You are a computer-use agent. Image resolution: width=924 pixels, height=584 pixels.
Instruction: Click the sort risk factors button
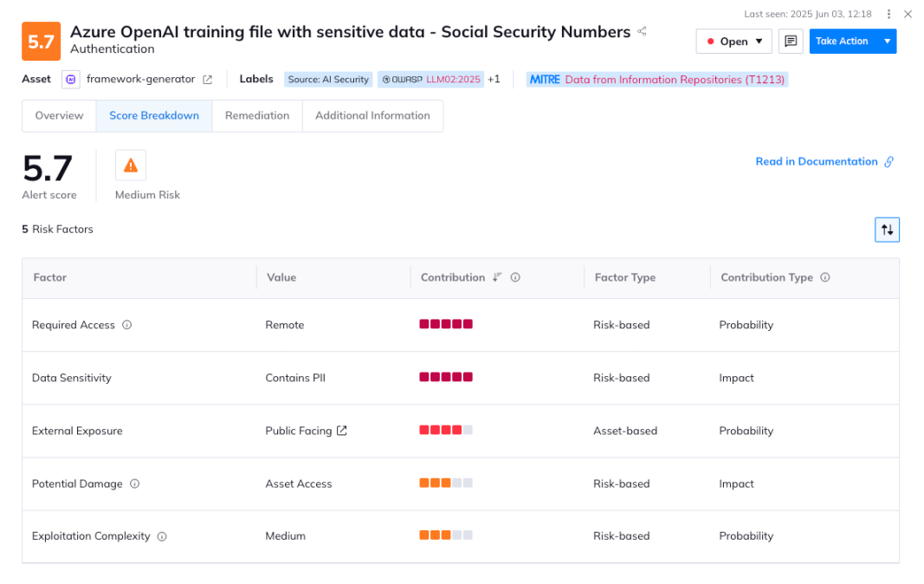pos(887,230)
